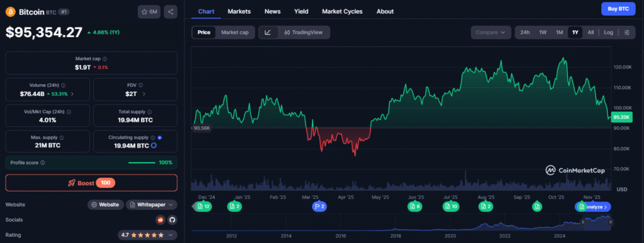Click the Volume (24h) info icon

pos(64,85)
